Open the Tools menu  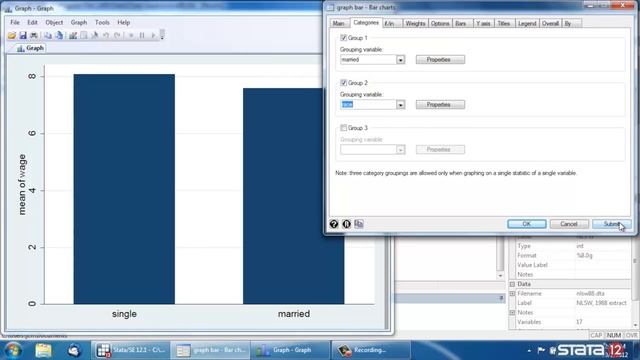tap(102, 22)
